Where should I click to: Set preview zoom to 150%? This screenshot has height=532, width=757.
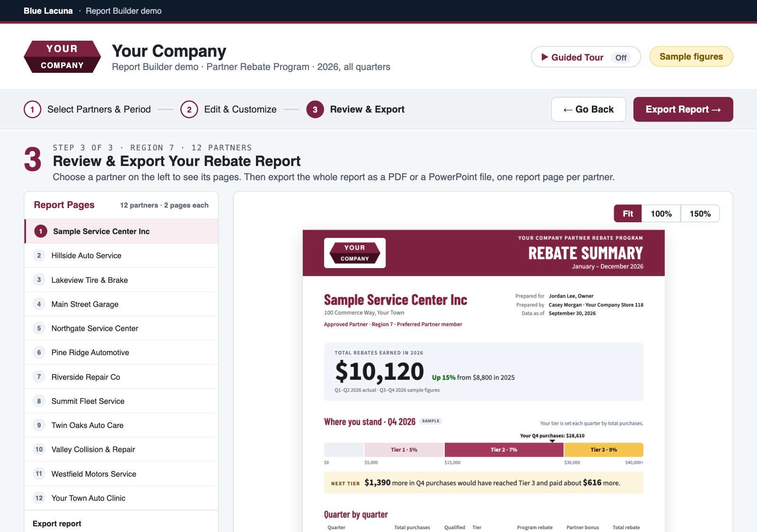pos(700,214)
